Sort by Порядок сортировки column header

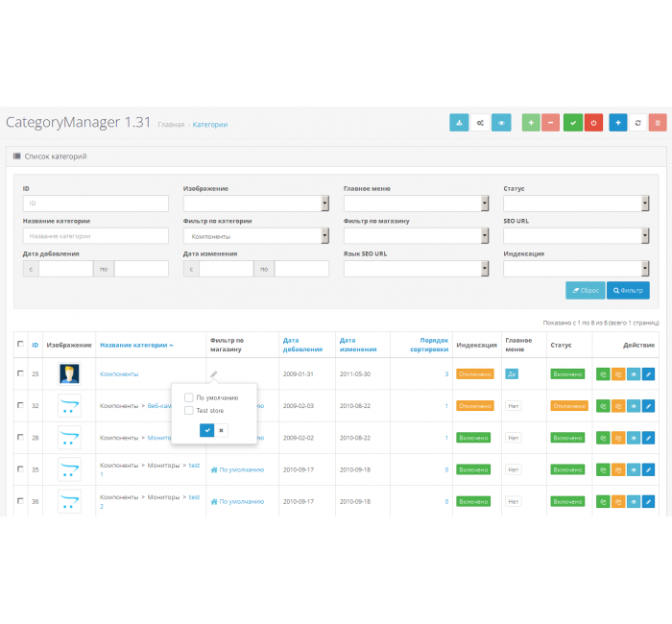pos(429,345)
